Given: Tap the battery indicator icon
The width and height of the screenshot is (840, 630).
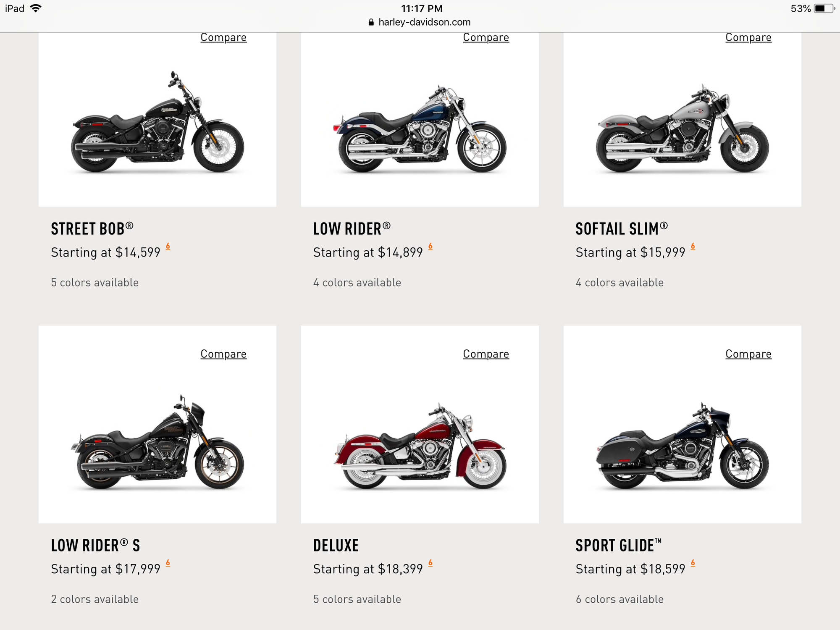Looking at the screenshot, I should tap(824, 8).
